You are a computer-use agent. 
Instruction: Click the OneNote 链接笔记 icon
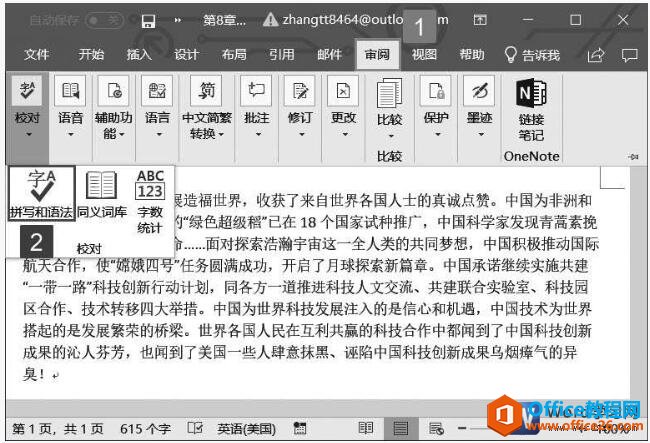pyautogui.click(x=531, y=93)
